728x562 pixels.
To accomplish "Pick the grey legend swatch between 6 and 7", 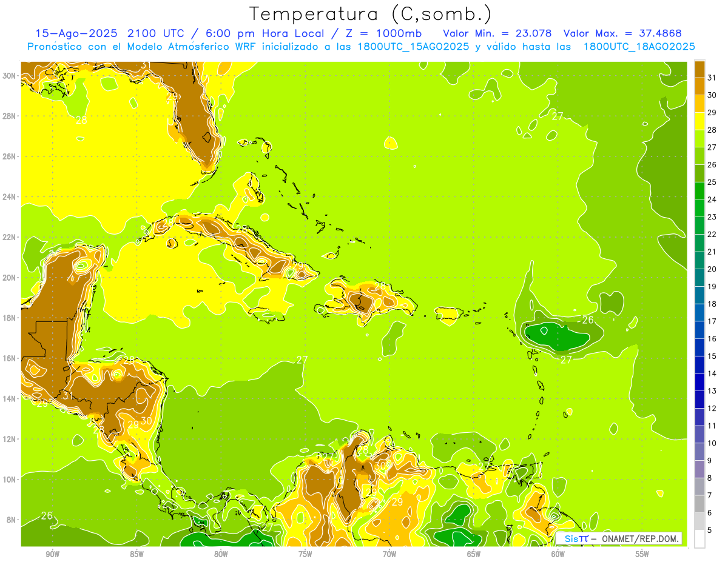I will tap(699, 504).
